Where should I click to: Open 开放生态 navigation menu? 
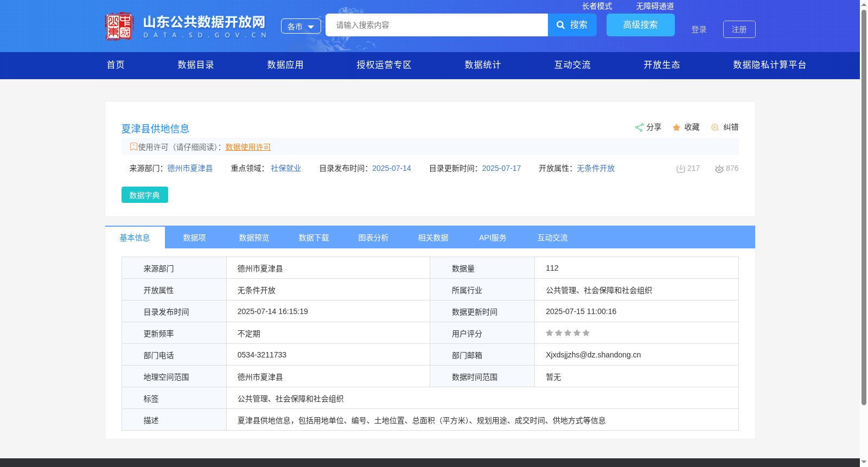pyautogui.click(x=662, y=65)
